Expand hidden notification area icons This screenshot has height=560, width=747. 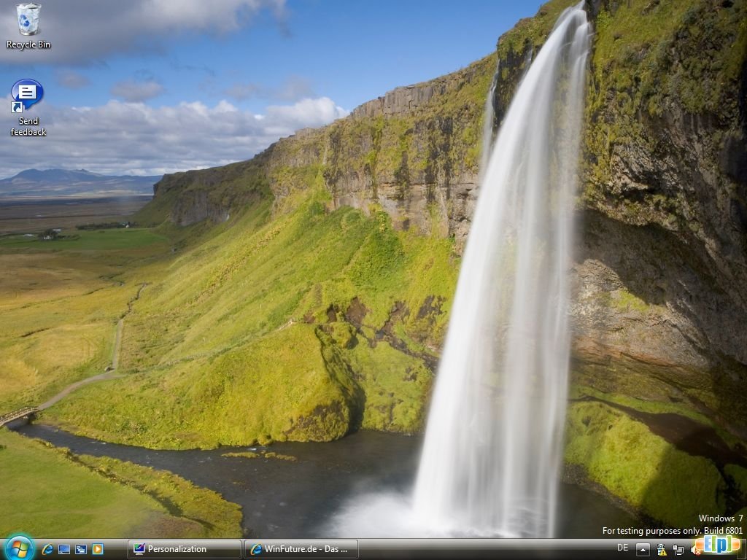pyautogui.click(x=643, y=549)
